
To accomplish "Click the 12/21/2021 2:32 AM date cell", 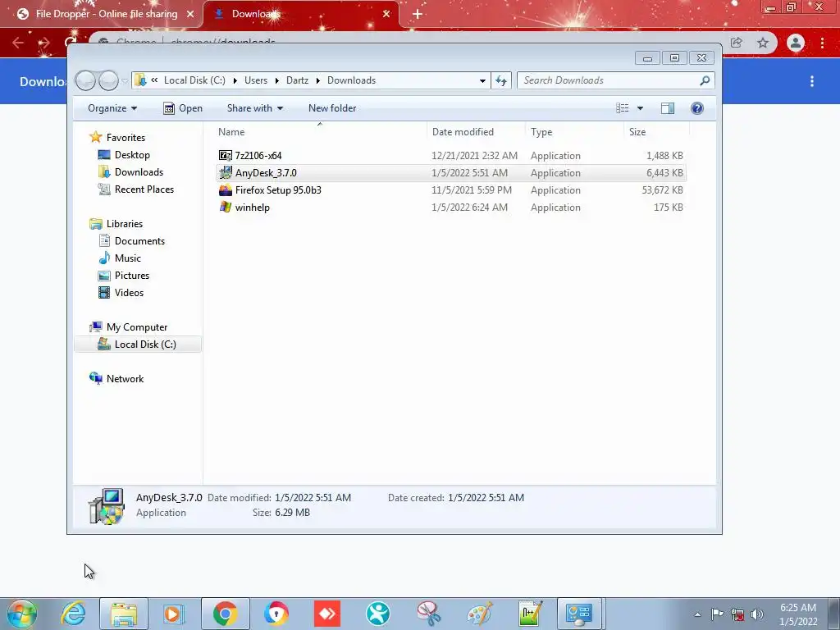I will (475, 156).
